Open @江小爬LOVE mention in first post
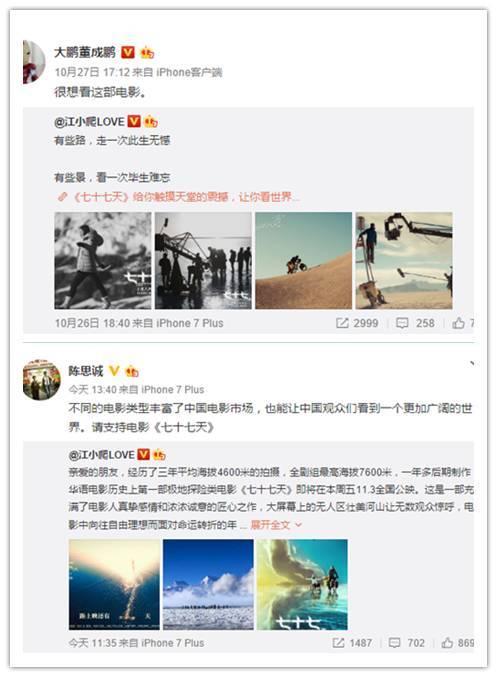 [x=89, y=122]
